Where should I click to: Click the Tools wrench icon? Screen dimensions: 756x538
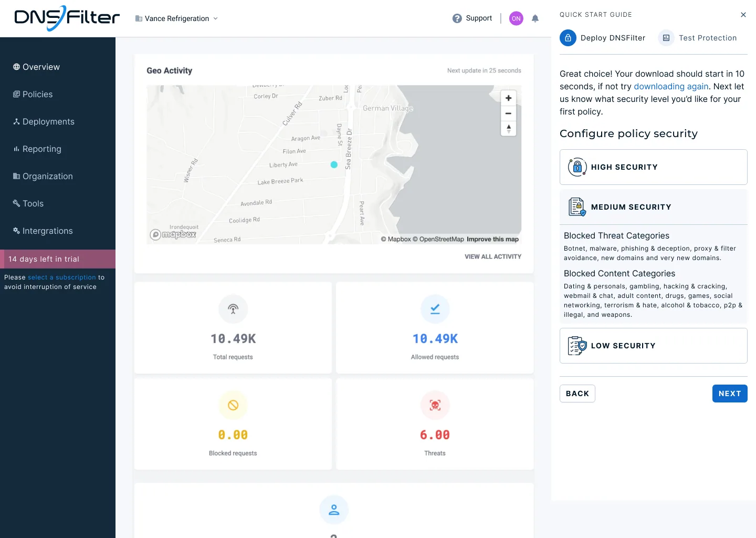[x=17, y=203]
